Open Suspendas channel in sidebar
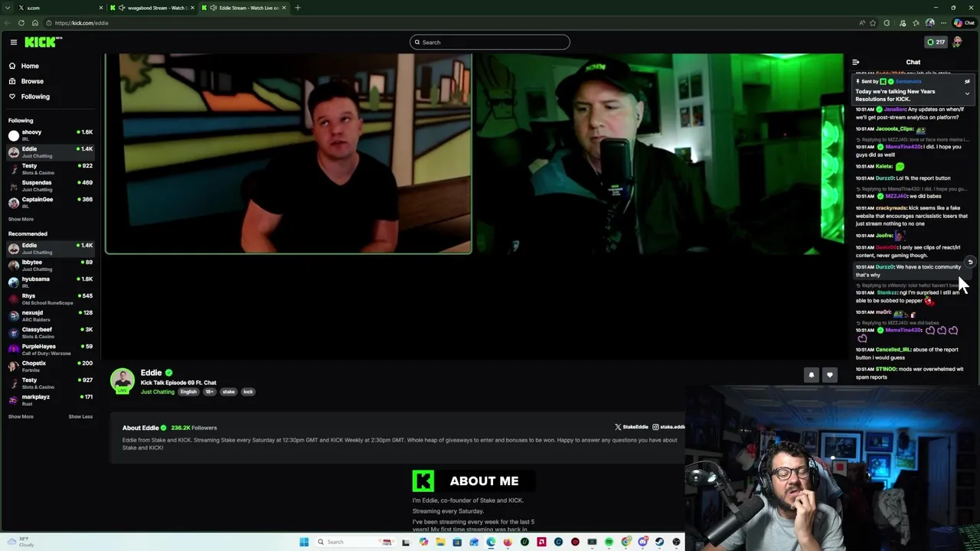 (50, 185)
